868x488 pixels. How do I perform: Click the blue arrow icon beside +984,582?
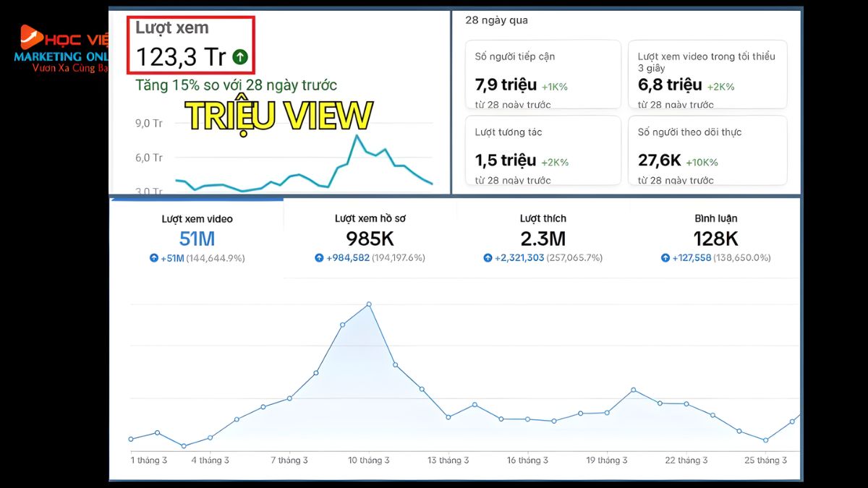319,258
